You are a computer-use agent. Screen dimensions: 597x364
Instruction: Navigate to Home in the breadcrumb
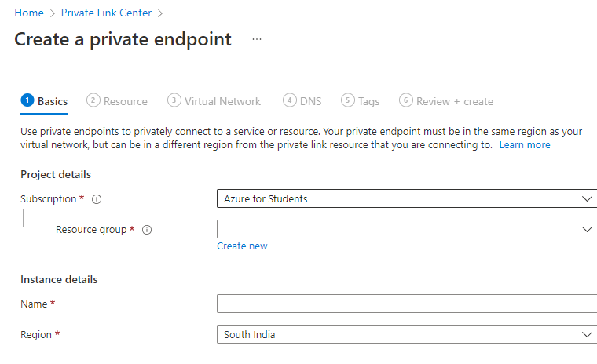click(x=29, y=13)
